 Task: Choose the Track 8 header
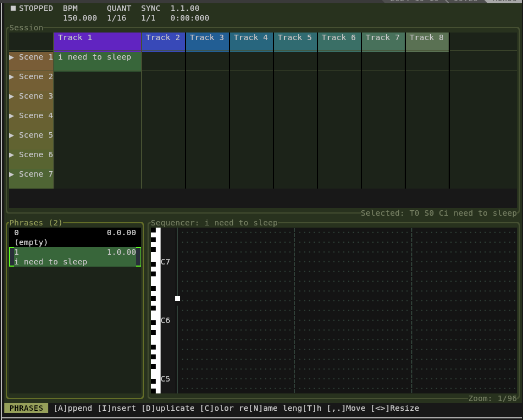click(x=428, y=42)
